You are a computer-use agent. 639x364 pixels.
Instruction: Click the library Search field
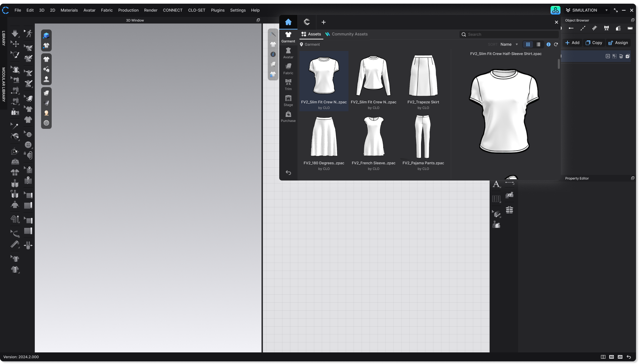pos(509,34)
